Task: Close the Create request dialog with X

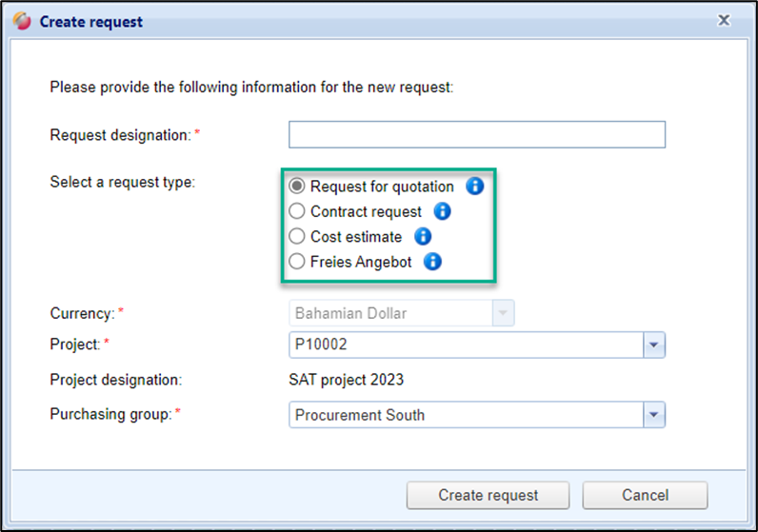Action: pos(724,20)
